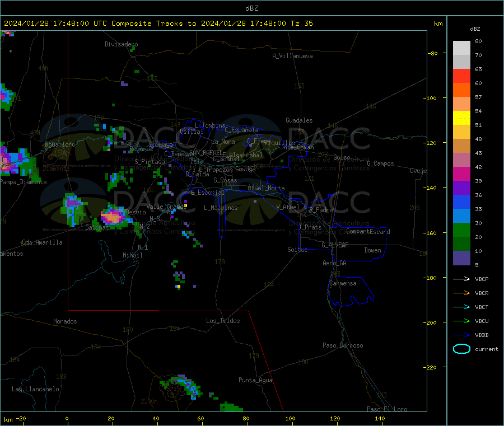
Task: Select the light gray 70-80 dBZ color band
Action: (461, 48)
